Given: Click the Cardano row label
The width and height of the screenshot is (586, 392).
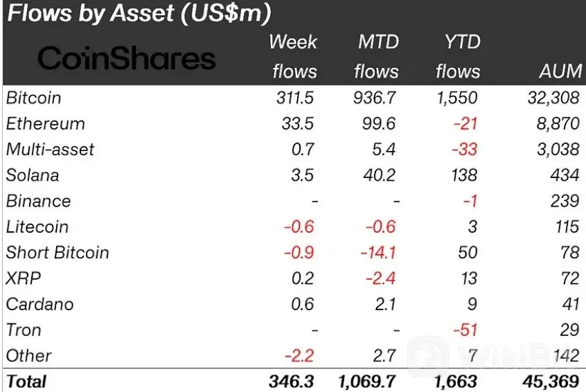Looking at the screenshot, I should (39, 304).
